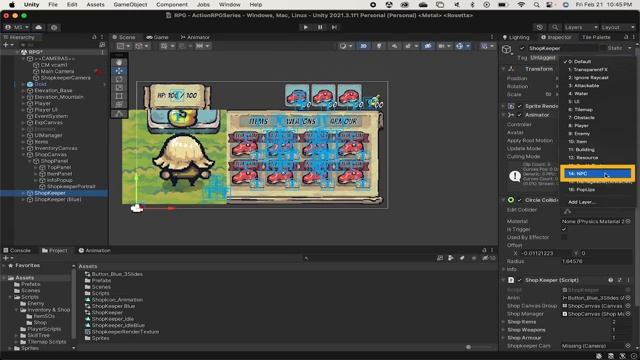Viewport: 640px width, 360px height.
Task: Open the Component menu
Action: pos(172,5)
